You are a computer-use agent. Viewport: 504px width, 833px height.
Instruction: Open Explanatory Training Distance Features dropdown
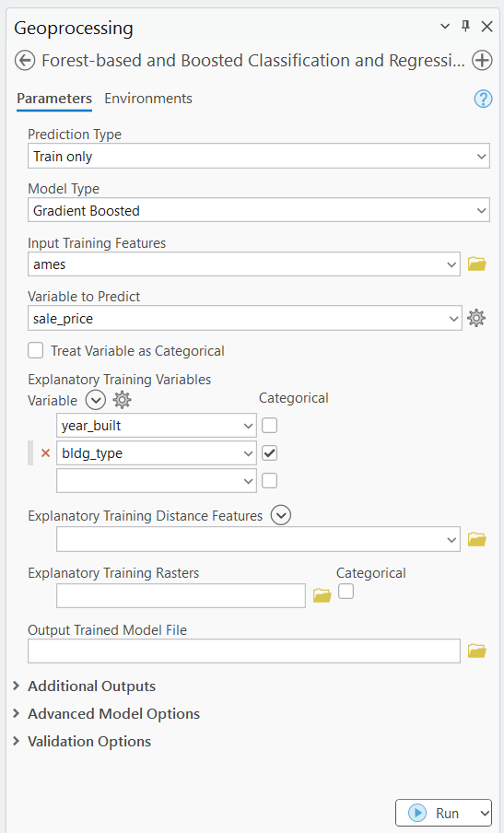click(x=258, y=539)
